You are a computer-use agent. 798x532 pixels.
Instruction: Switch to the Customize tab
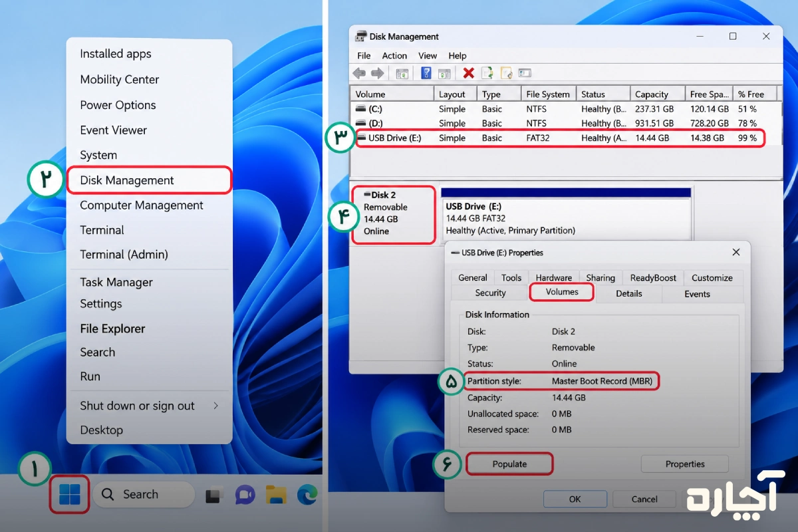pos(712,278)
